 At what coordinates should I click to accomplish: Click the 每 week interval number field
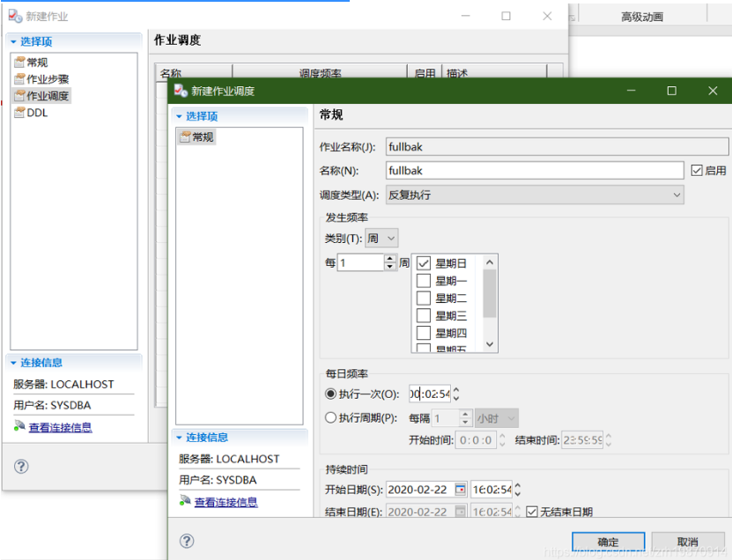(361, 262)
